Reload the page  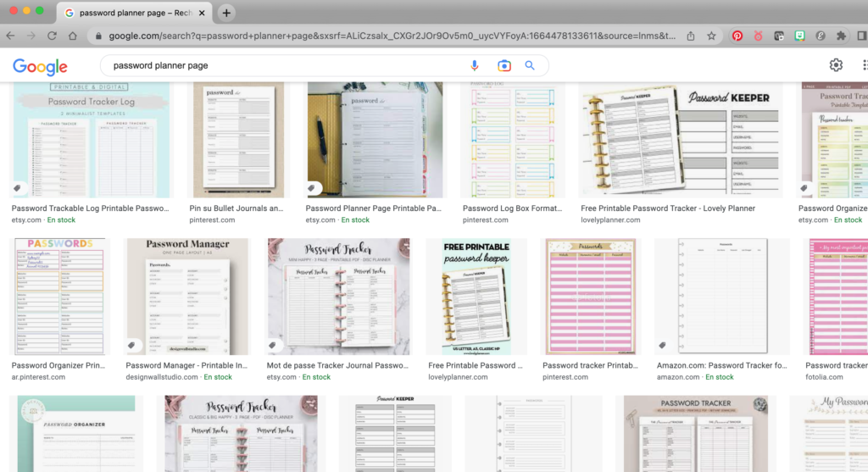point(52,36)
